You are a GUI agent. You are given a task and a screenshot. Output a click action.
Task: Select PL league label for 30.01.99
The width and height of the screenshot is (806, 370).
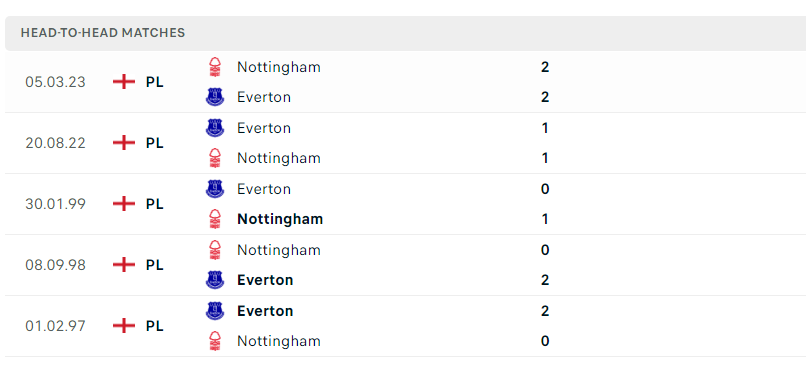pos(155,204)
